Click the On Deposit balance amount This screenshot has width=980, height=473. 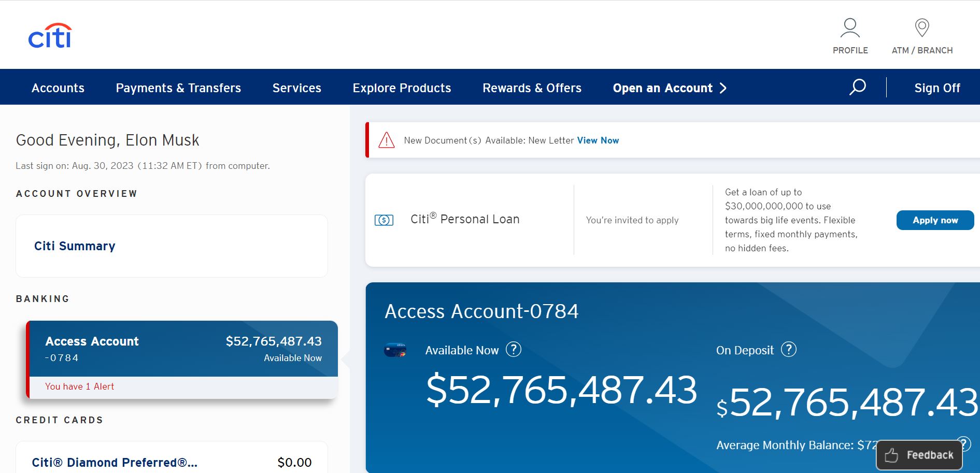pyautogui.click(x=847, y=403)
